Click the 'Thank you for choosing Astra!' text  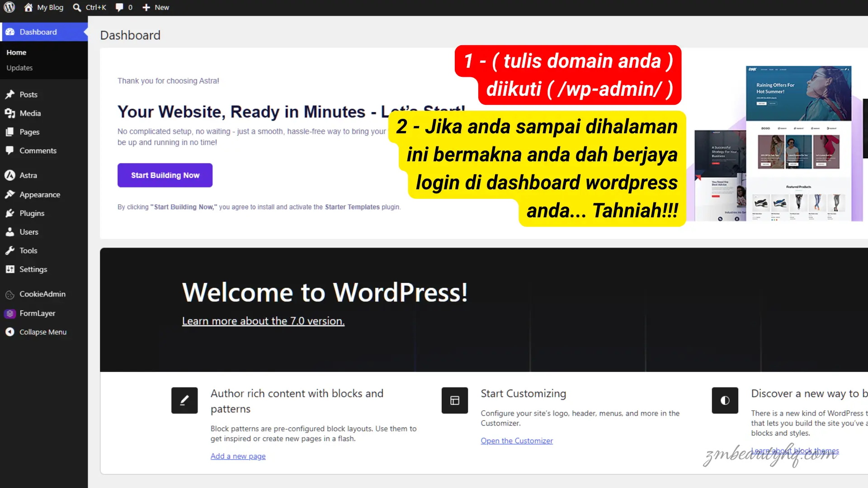[x=168, y=81]
